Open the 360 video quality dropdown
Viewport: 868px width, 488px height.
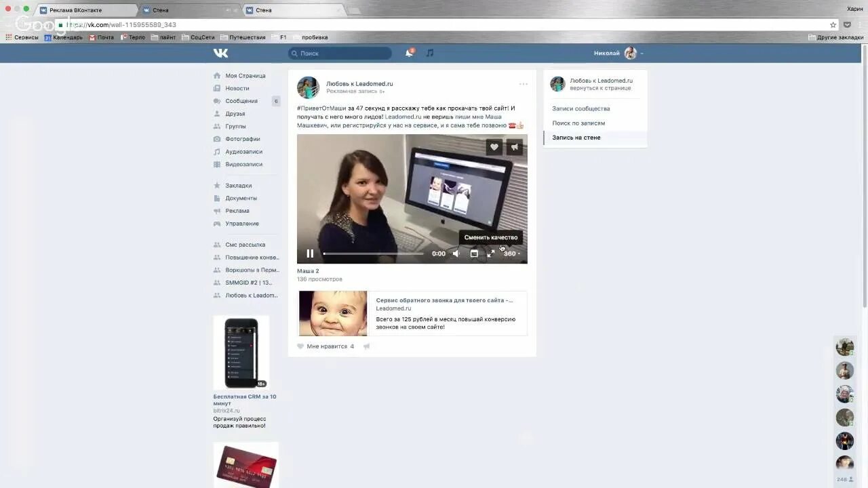(511, 253)
